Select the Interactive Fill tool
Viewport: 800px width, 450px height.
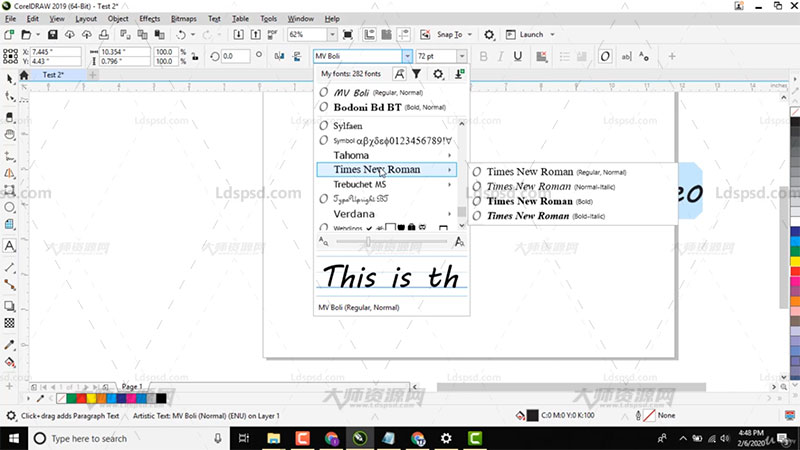point(10,363)
